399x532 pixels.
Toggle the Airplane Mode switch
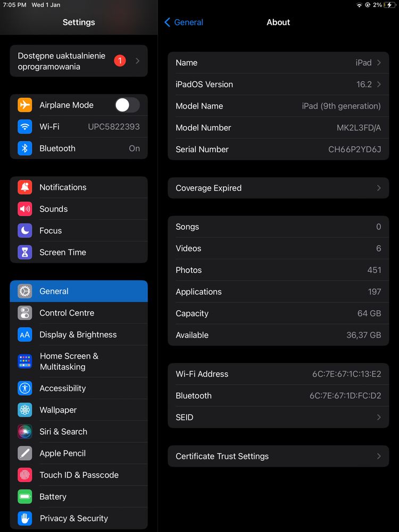pos(127,105)
